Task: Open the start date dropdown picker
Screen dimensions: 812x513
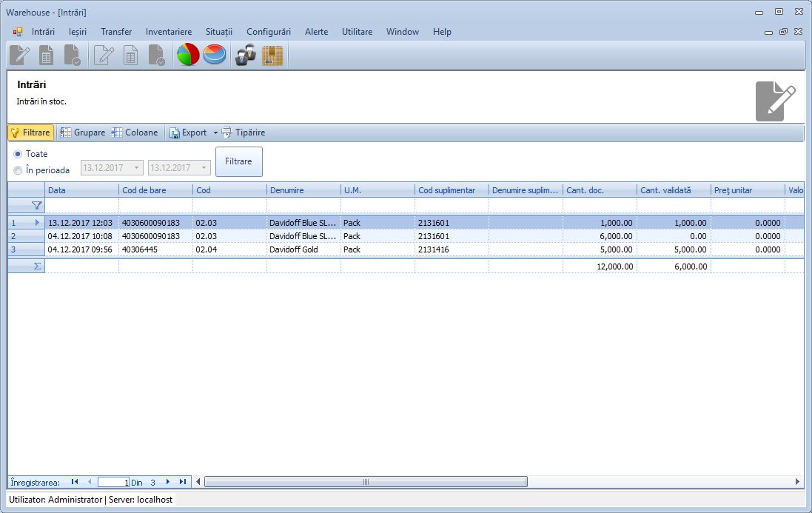Action: coord(136,168)
